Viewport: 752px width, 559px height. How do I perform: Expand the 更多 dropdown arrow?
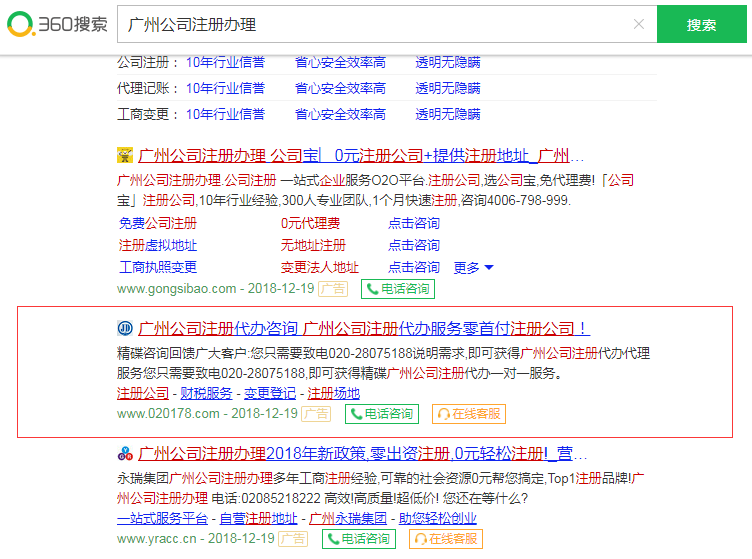pos(489,268)
